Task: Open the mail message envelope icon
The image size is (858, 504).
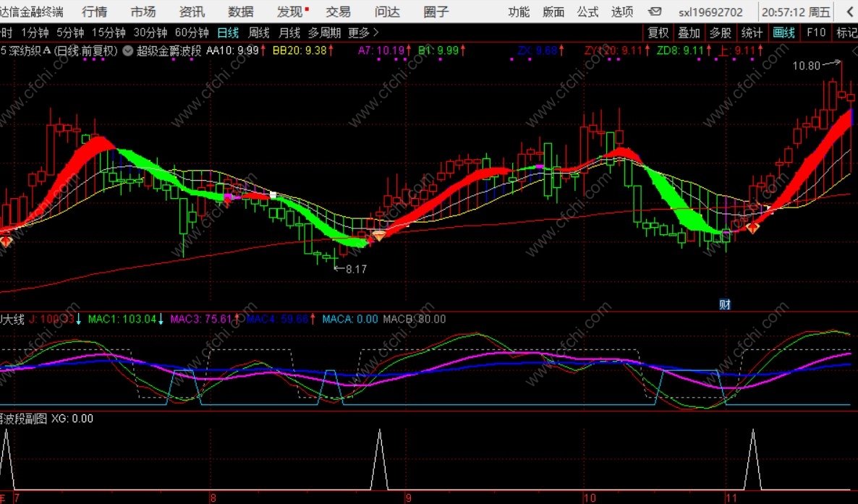Action: coord(655,12)
